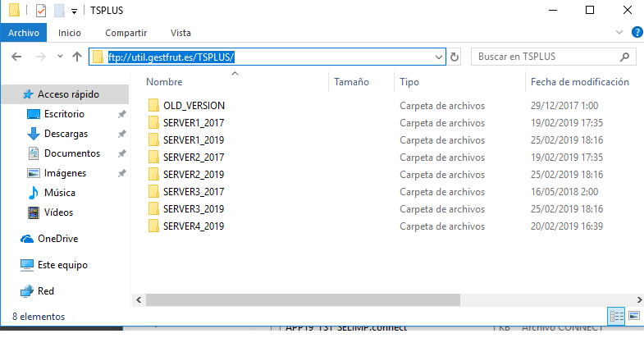Image resolution: width=644 pixels, height=338 pixels.
Task: Switch to details view layout
Action: pos(617,316)
